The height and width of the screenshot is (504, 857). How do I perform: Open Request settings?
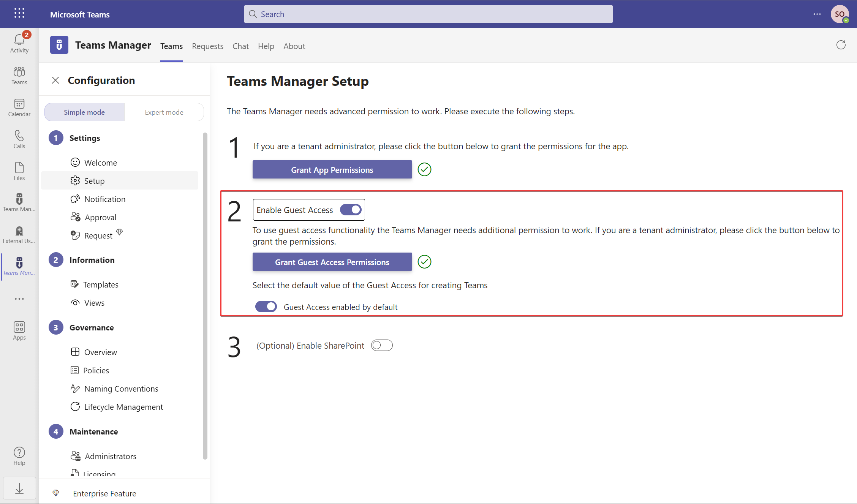120,235
